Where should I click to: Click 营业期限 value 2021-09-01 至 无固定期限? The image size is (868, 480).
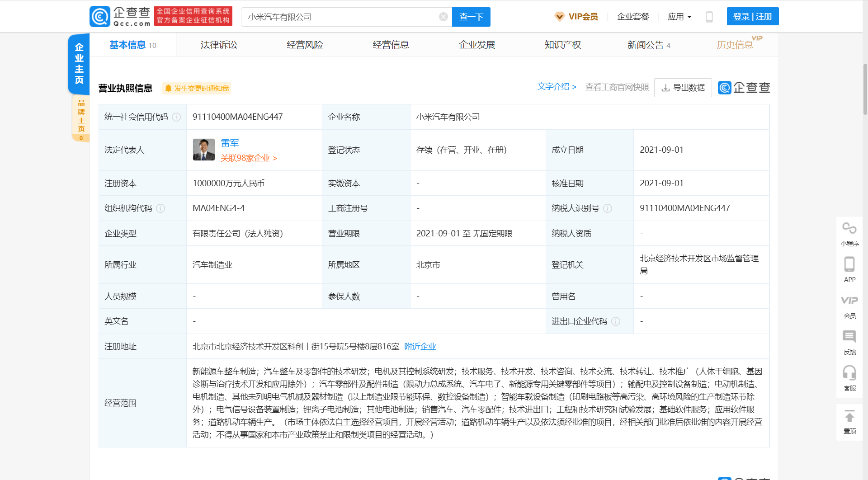click(464, 234)
